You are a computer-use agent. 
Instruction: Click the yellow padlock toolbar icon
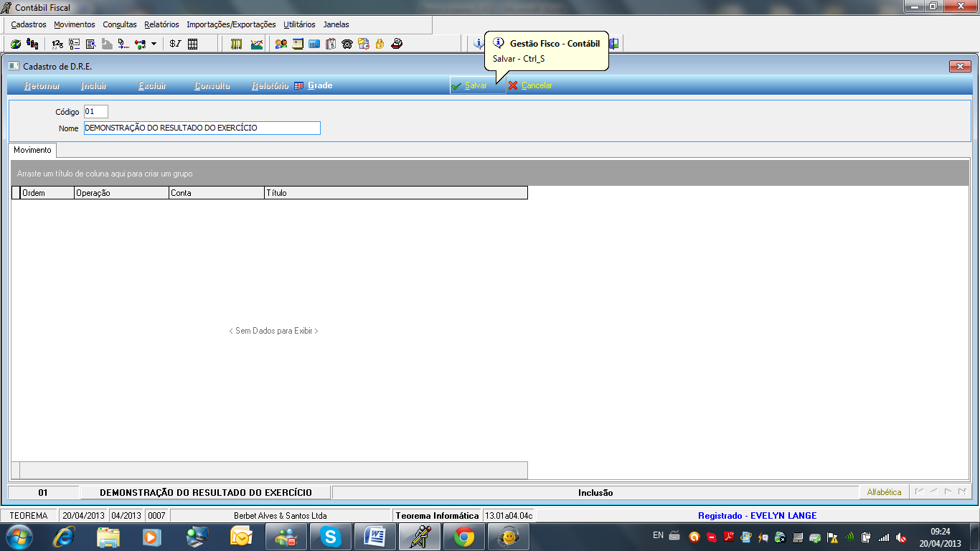(x=380, y=44)
